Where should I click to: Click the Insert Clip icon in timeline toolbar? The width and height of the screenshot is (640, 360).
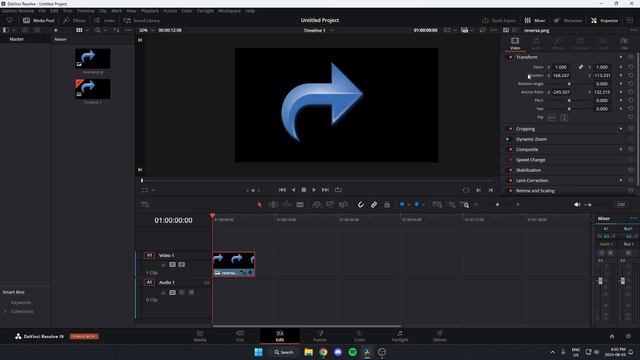pyautogui.click(x=316, y=204)
